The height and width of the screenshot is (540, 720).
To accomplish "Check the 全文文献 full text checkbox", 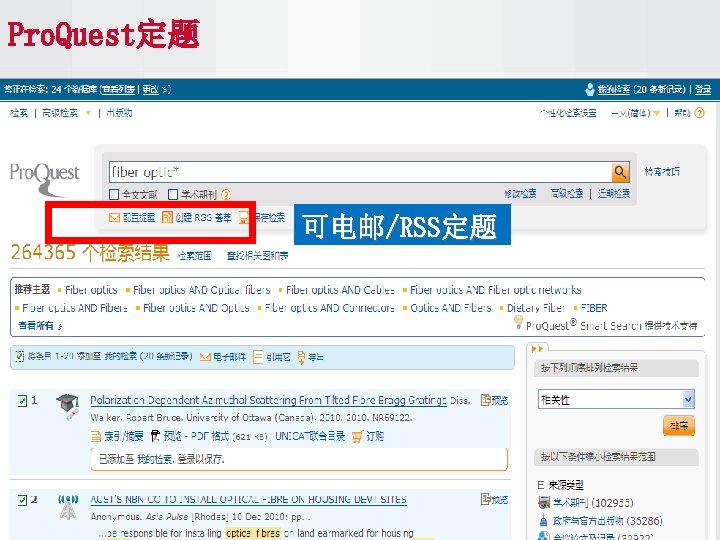I will pyautogui.click(x=114, y=195).
